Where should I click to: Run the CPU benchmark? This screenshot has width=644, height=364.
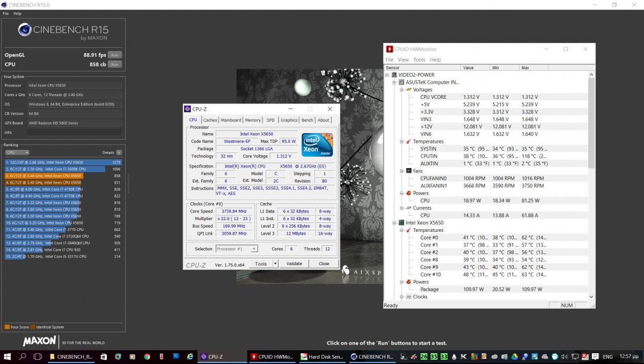(x=114, y=64)
